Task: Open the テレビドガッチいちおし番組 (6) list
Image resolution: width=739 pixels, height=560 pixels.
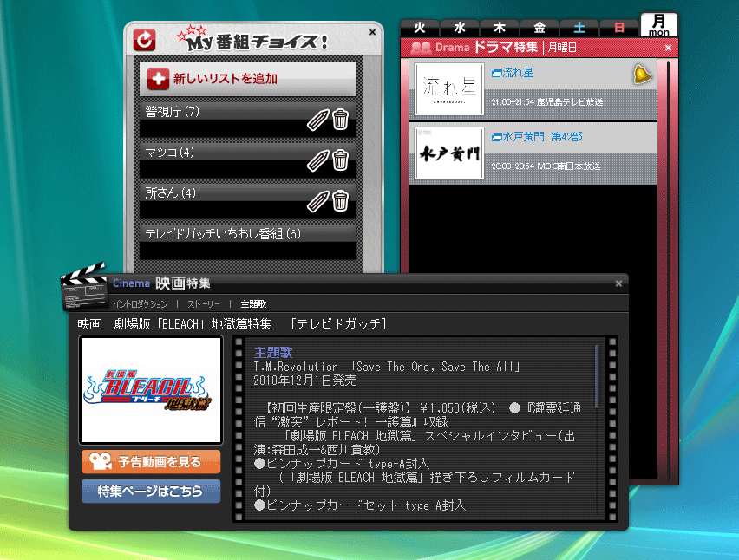Action: (x=248, y=242)
